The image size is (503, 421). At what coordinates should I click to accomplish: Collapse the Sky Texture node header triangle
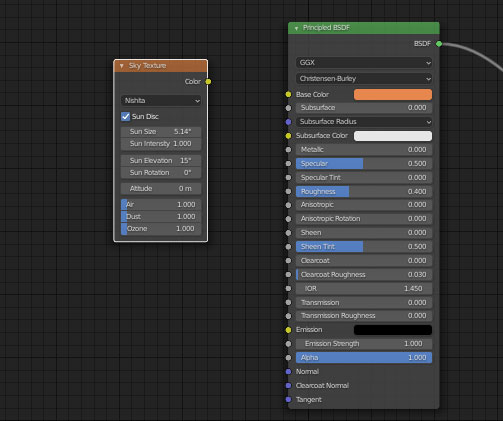point(122,66)
